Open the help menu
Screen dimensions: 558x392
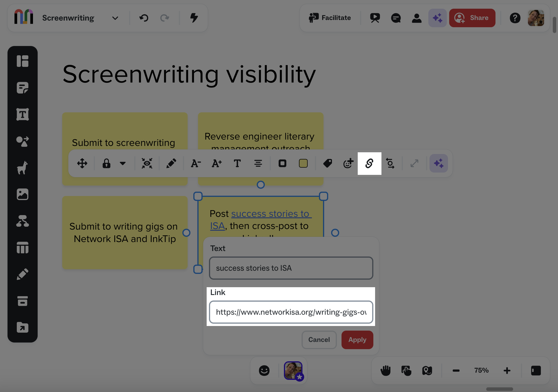coord(515,18)
